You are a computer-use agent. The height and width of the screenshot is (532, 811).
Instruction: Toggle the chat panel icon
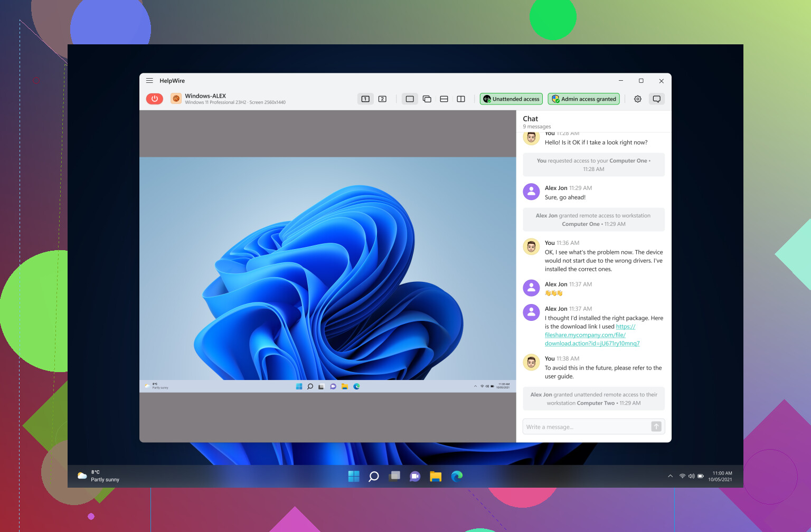[x=657, y=99]
